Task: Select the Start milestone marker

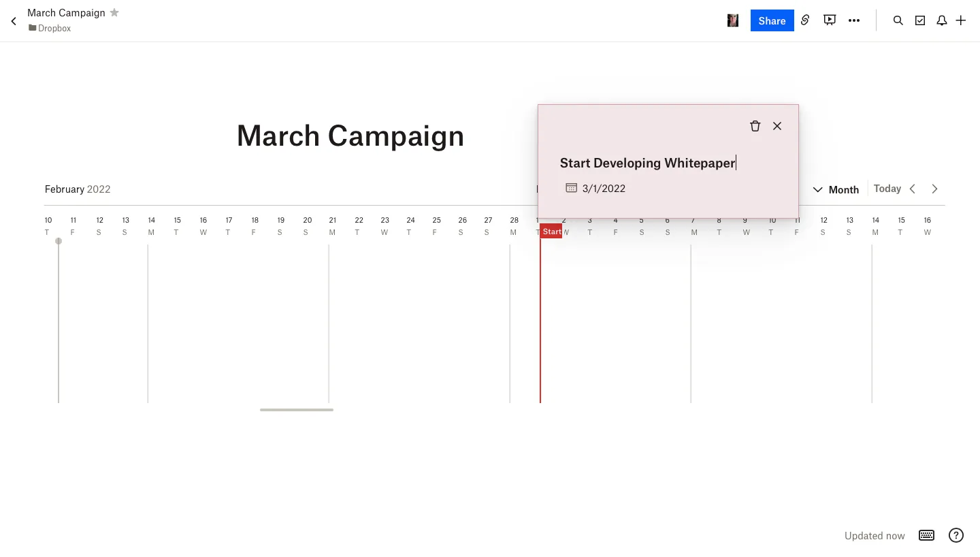Action: [551, 232]
